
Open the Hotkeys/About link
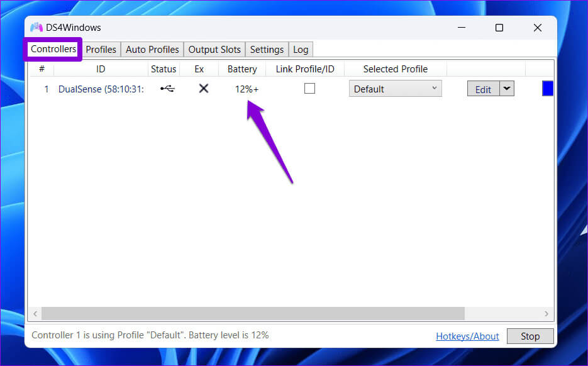click(467, 336)
